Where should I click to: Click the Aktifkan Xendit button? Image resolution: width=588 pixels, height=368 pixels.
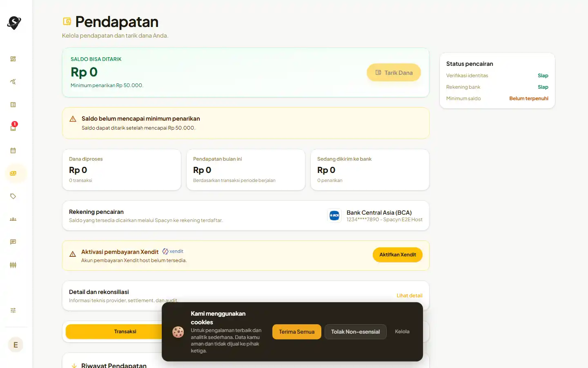tap(398, 255)
